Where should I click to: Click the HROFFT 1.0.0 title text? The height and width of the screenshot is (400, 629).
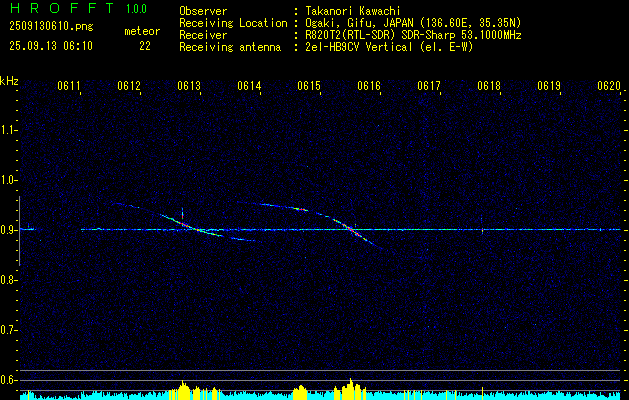coord(79,8)
